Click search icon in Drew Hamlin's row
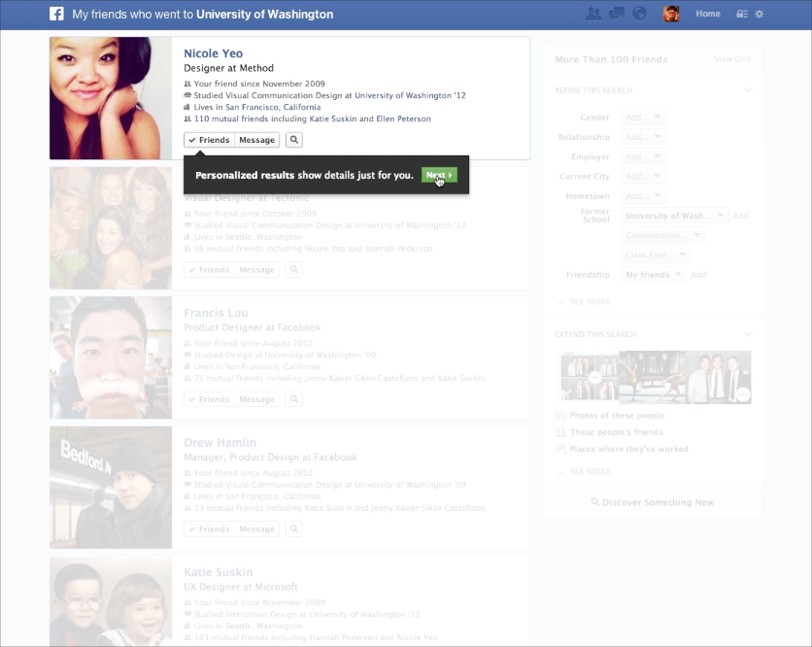Viewport: 812px width, 647px height. 294,528
